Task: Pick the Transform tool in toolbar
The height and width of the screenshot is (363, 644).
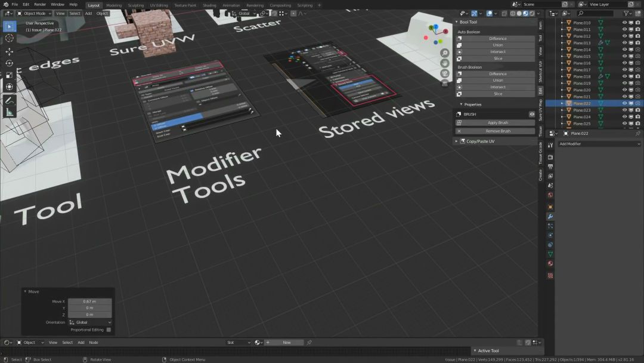Action: [10, 87]
